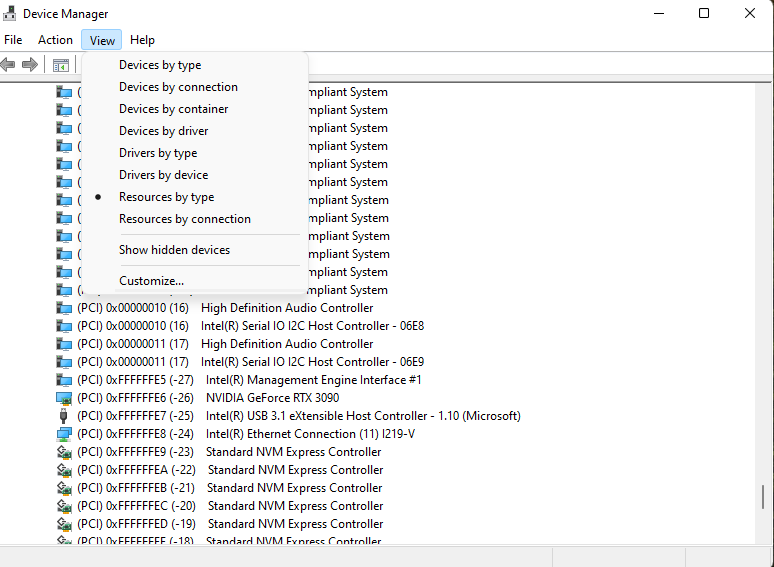
Task: Click the icon beside High Definition Audio Controller (16)
Action: pos(64,308)
